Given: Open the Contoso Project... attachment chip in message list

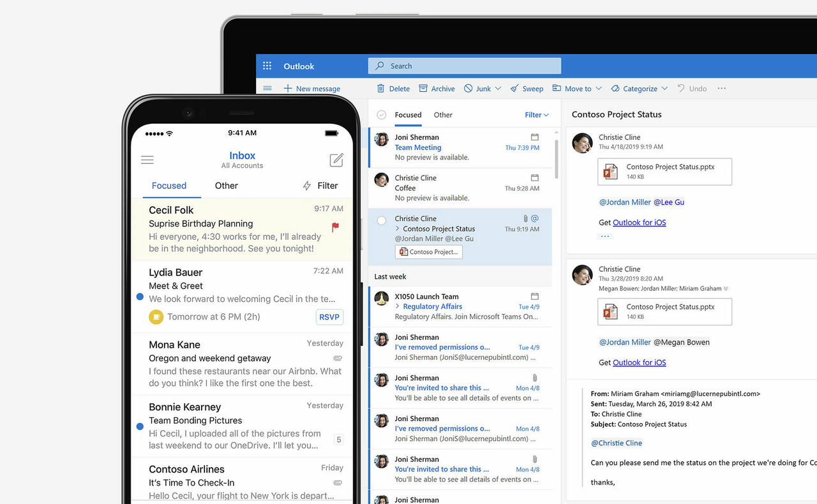Looking at the screenshot, I should coord(428,252).
